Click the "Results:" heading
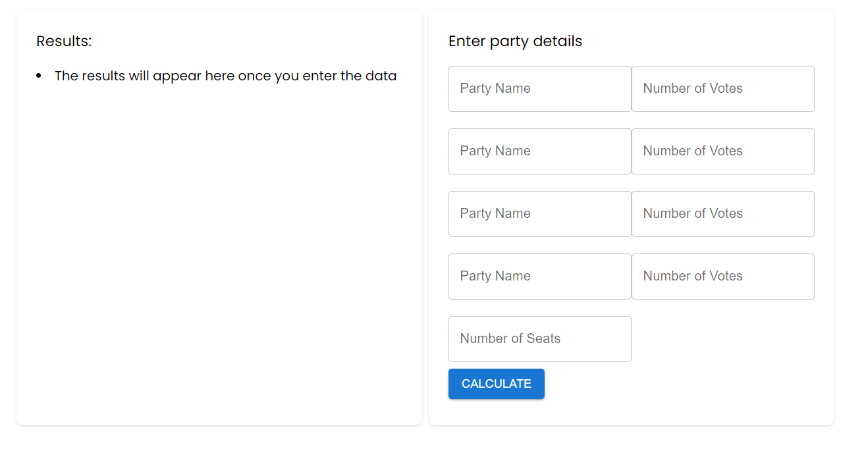This screenshot has width=868, height=449. point(64,41)
